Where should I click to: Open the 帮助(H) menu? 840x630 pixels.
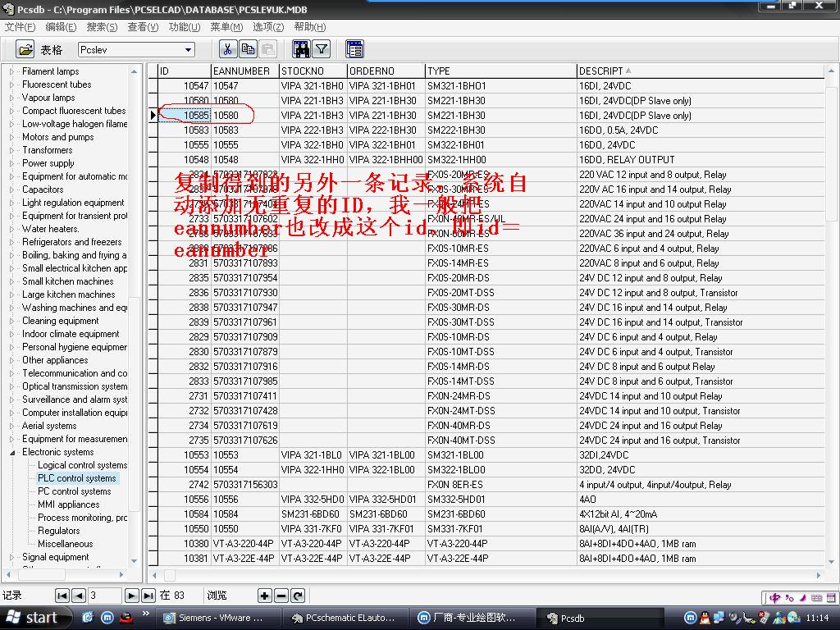tap(309, 27)
